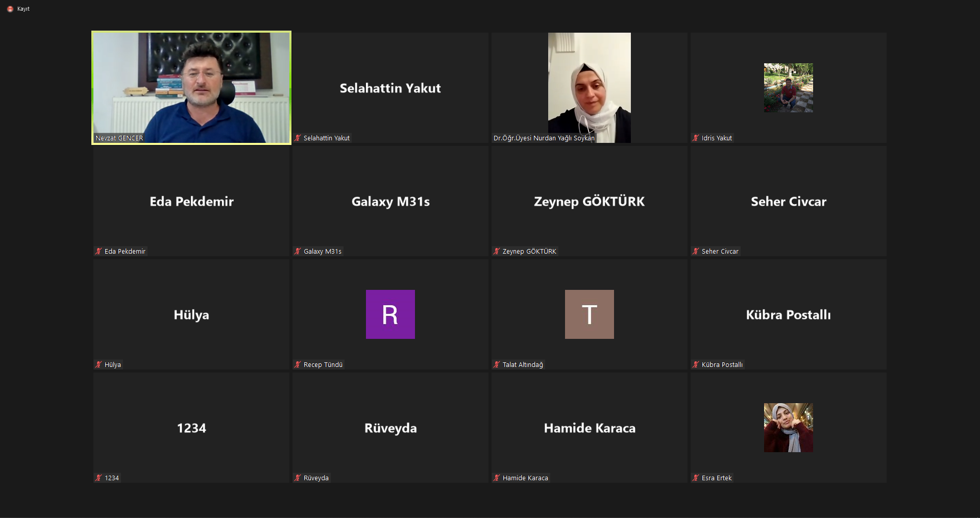Click the muted microphone icon beside Esra Ertek
This screenshot has width=980, height=518.
(x=696, y=478)
